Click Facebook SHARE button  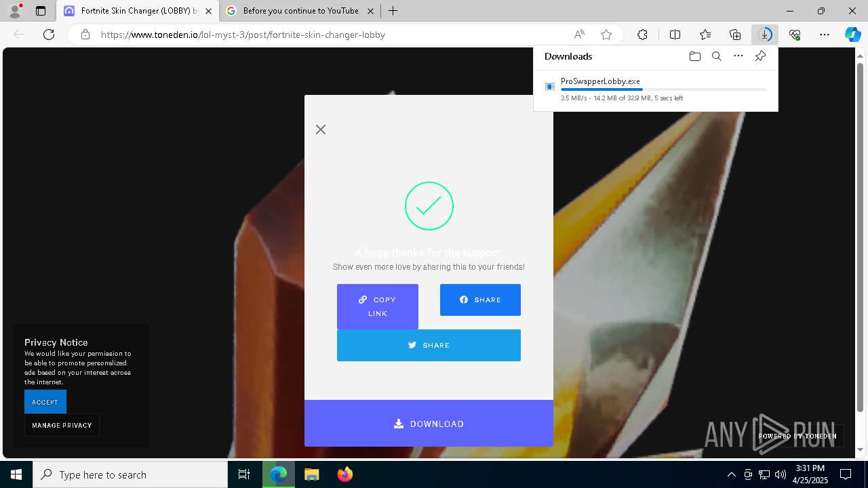[480, 300]
